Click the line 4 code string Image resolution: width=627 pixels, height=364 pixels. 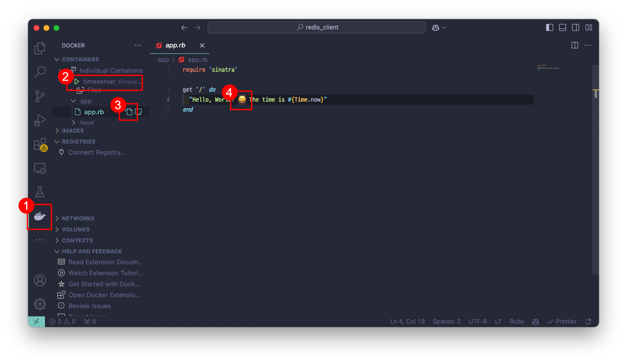[x=258, y=100]
